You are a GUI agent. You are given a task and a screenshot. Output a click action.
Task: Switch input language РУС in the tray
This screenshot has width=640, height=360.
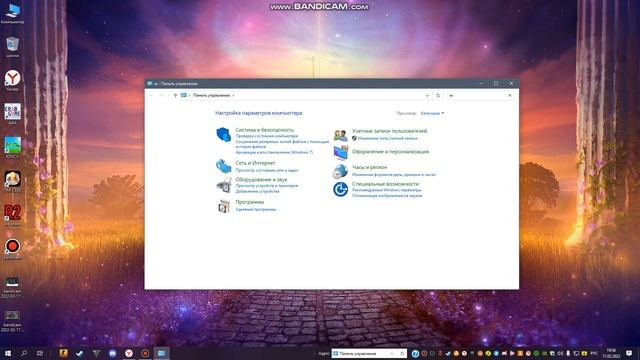[x=594, y=353]
